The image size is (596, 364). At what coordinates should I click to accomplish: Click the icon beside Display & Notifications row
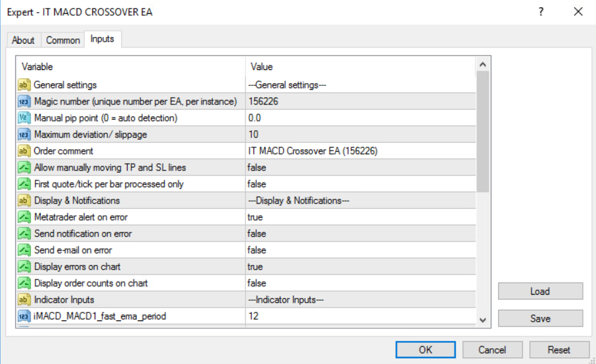(24, 201)
